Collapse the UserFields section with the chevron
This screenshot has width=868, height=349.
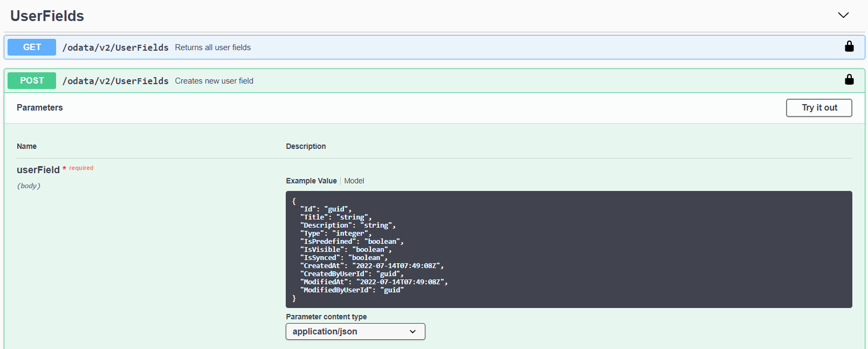(x=843, y=15)
